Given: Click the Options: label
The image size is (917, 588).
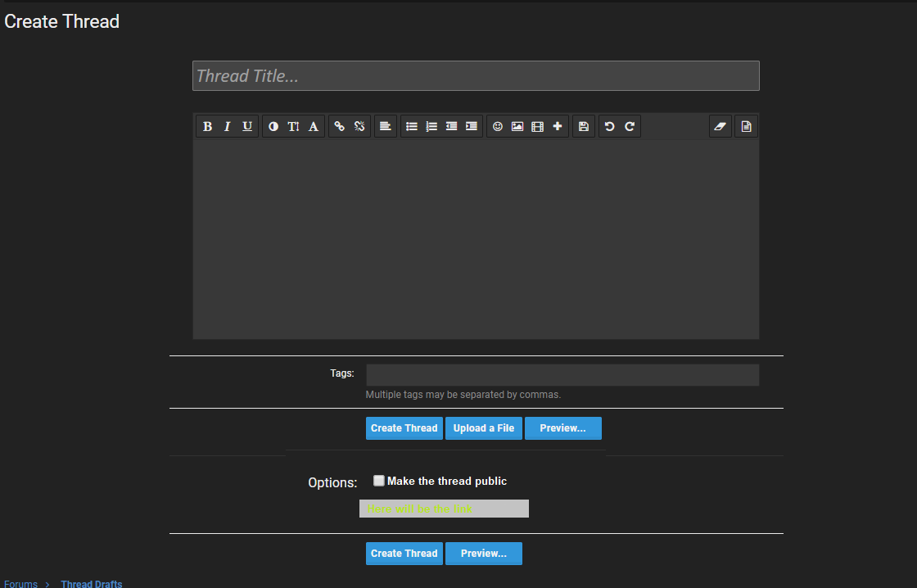Looking at the screenshot, I should 332,482.
